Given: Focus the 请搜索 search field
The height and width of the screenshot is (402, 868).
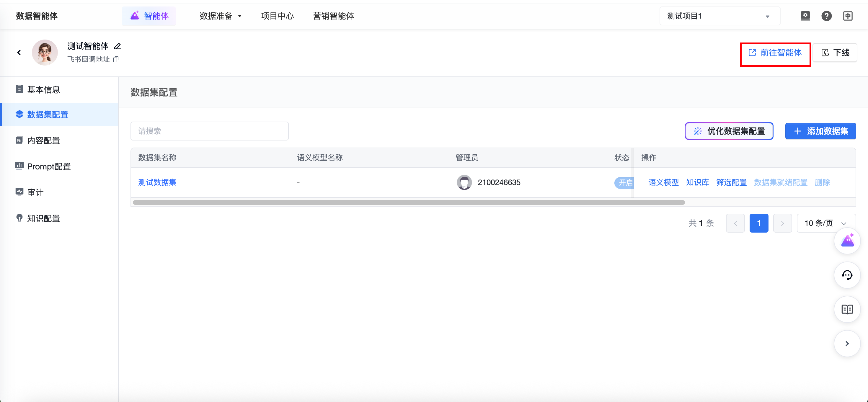Looking at the screenshot, I should 209,131.
